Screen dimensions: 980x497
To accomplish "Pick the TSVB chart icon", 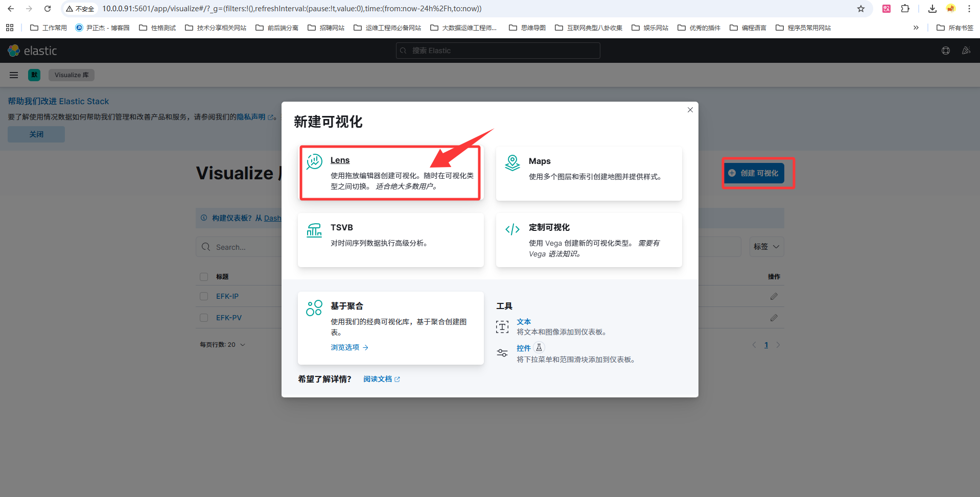I will click(x=314, y=230).
